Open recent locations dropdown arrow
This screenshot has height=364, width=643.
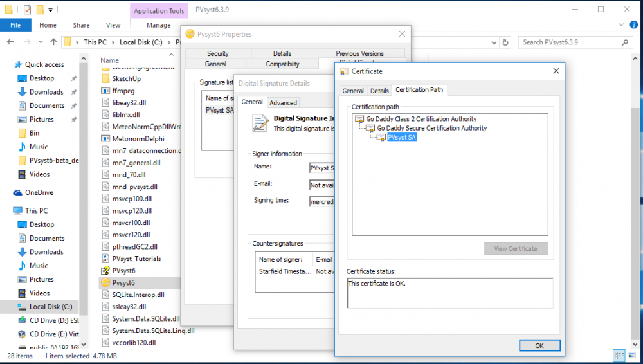coord(41,42)
